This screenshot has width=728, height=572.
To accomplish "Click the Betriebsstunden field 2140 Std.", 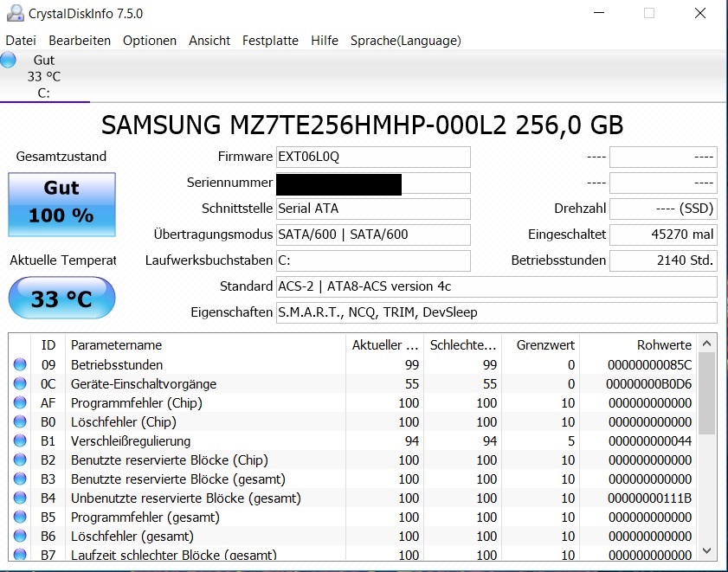I will point(663,261).
